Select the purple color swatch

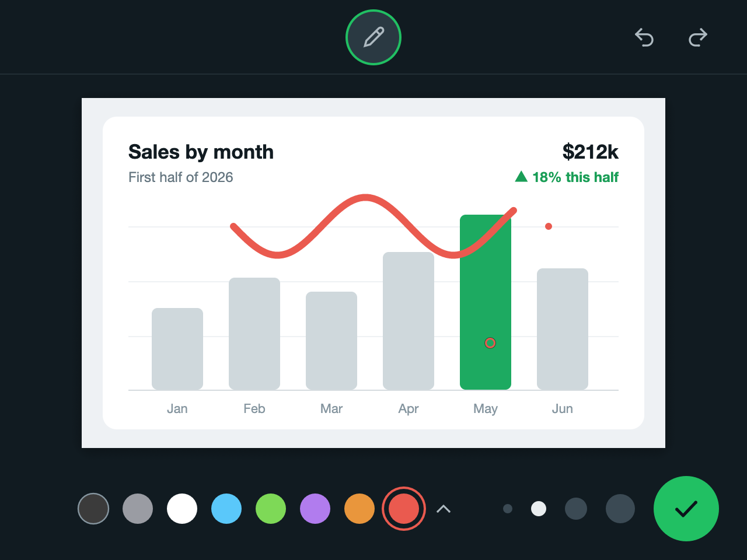pyautogui.click(x=315, y=509)
